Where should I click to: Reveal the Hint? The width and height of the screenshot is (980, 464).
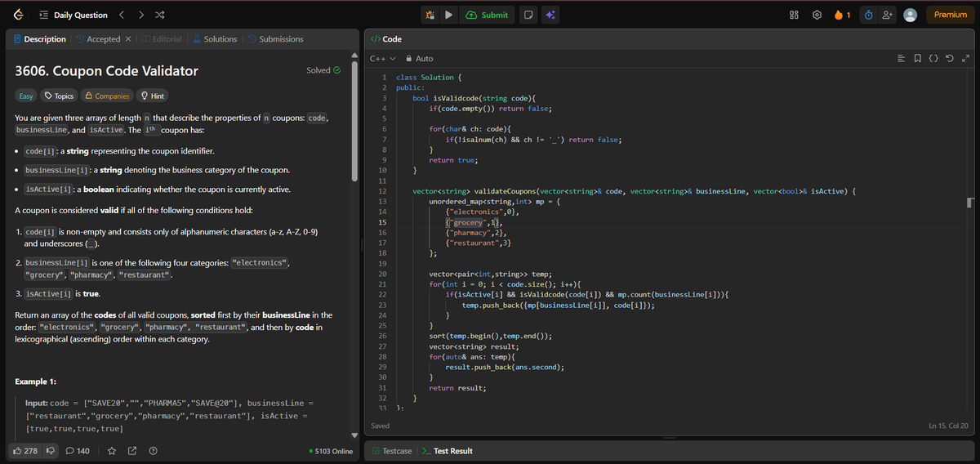click(153, 96)
